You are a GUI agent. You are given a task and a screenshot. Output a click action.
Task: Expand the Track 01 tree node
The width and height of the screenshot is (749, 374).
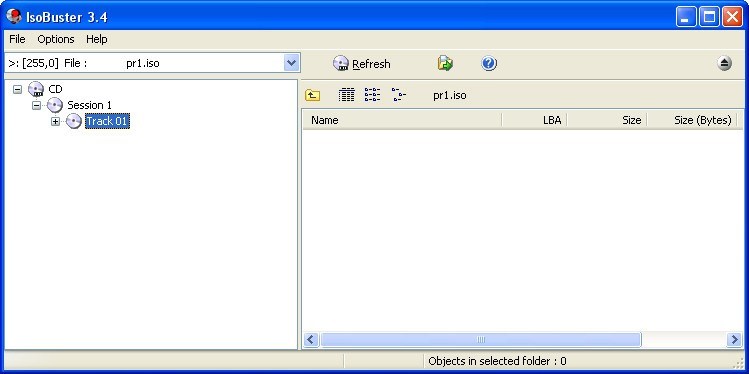click(x=55, y=121)
